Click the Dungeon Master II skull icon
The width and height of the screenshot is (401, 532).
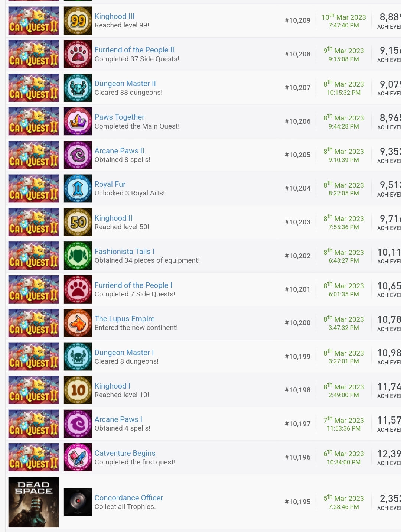78,88
